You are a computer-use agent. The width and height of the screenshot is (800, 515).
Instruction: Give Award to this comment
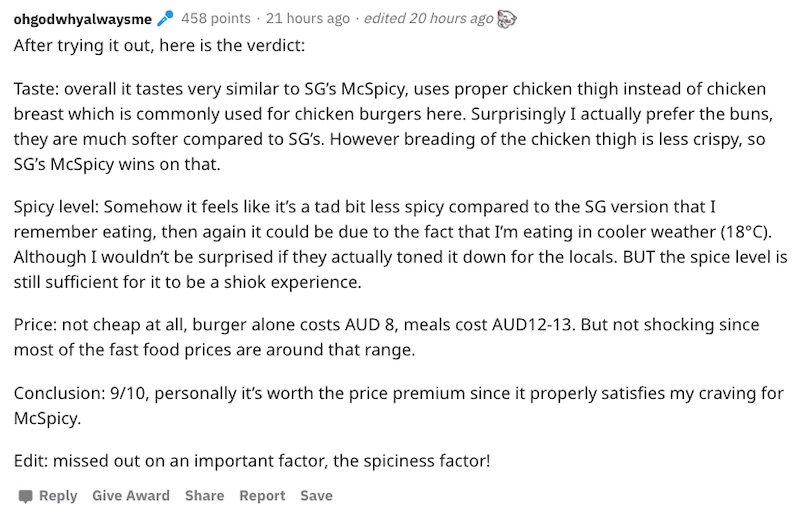coord(131,496)
